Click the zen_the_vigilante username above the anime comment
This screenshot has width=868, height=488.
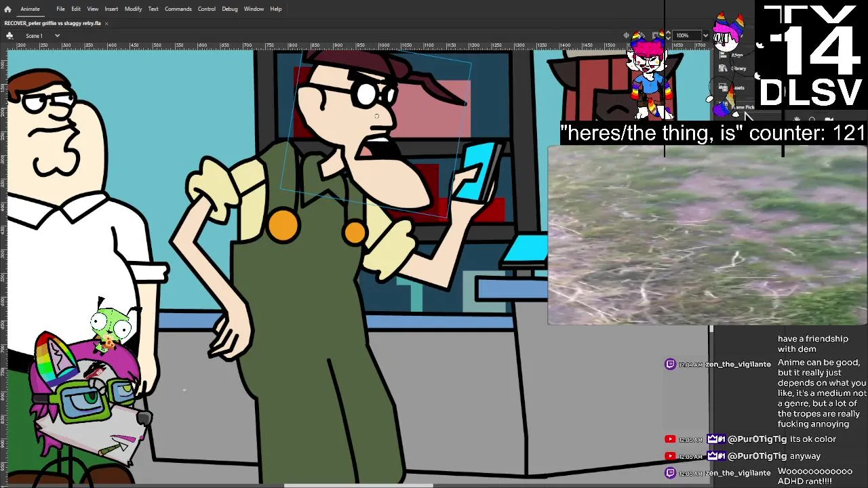(738, 365)
